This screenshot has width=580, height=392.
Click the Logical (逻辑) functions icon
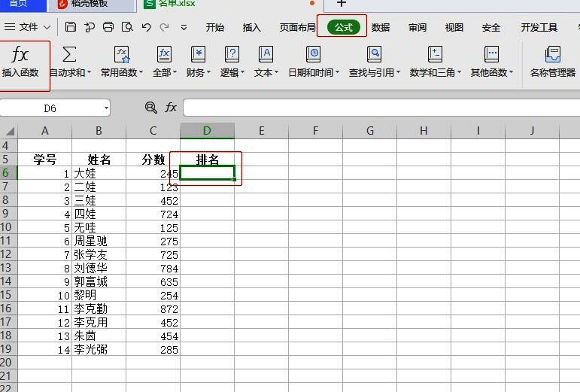(232, 54)
